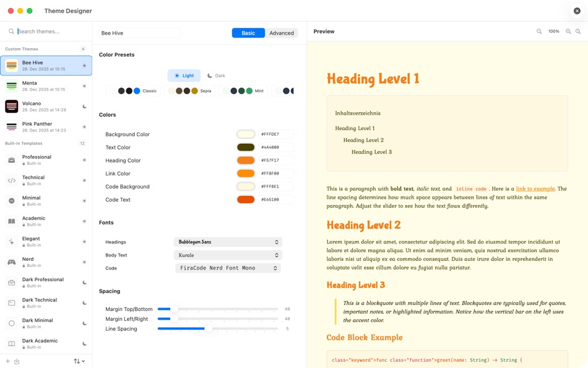Click the Dark Minimal circle icon
588x368 pixels.
(12, 323)
